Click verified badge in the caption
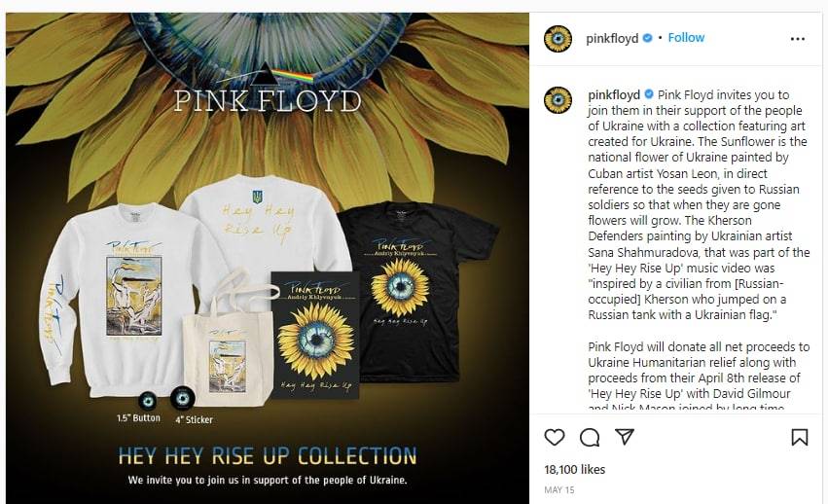 (649, 94)
